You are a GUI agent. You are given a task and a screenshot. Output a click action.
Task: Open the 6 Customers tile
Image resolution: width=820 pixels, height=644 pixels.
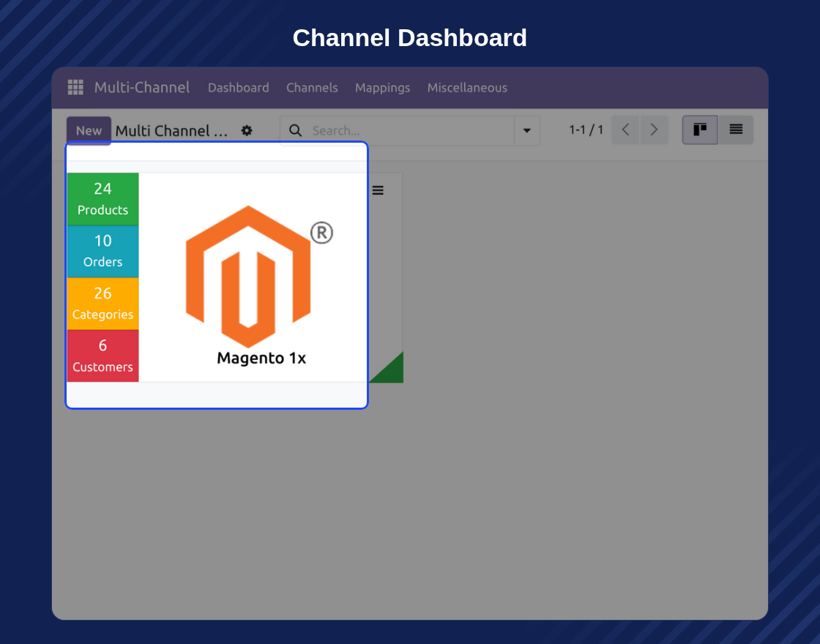[x=103, y=356]
